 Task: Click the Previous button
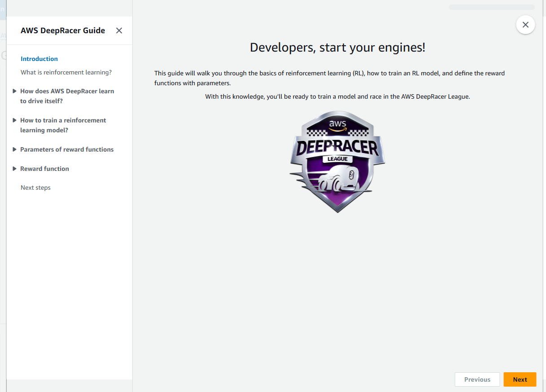click(x=477, y=379)
